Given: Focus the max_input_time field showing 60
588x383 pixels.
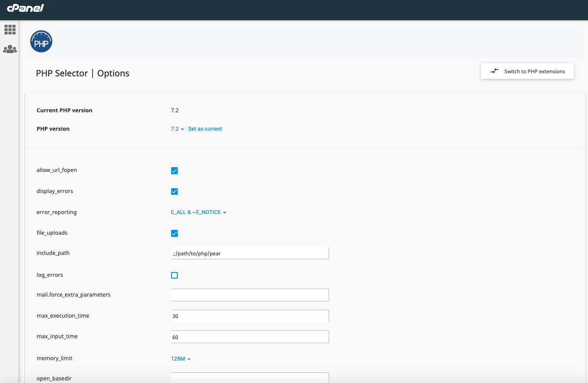Looking at the screenshot, I should [x=250, y=336].
